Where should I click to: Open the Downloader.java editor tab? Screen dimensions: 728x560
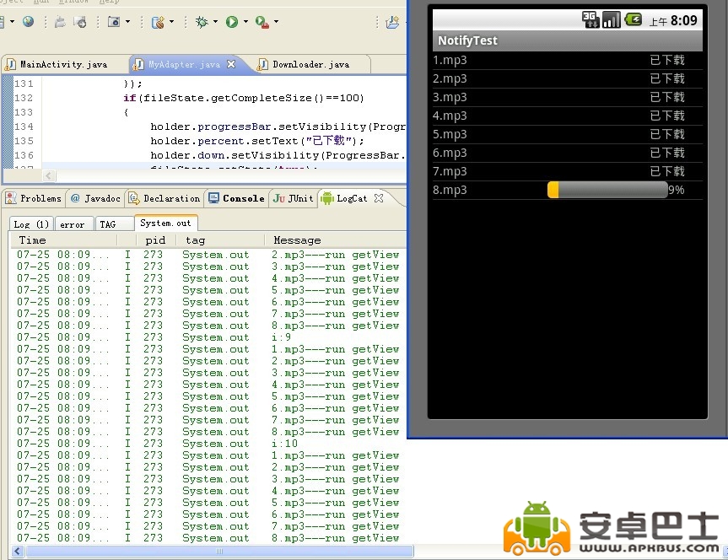click(x=310, y=64)
